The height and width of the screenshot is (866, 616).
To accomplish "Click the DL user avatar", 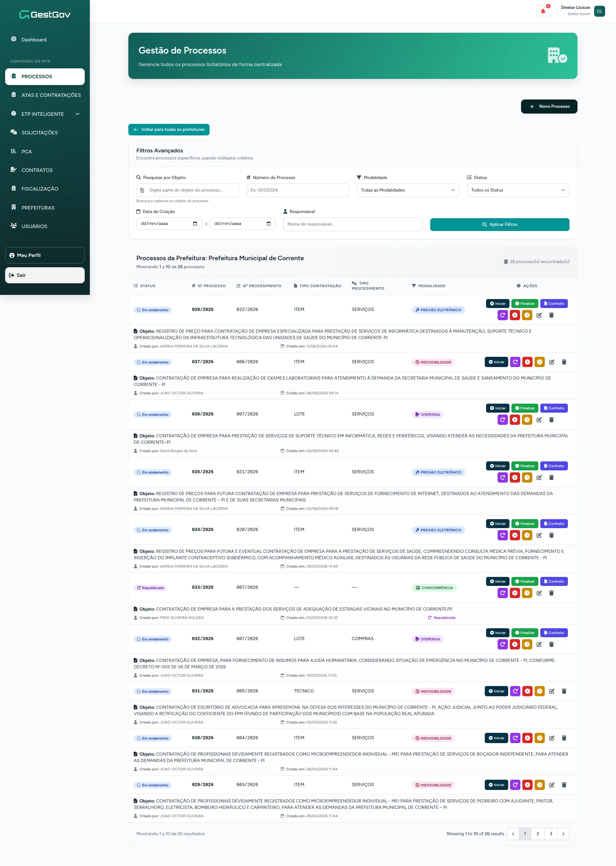I will click(599, 11).
